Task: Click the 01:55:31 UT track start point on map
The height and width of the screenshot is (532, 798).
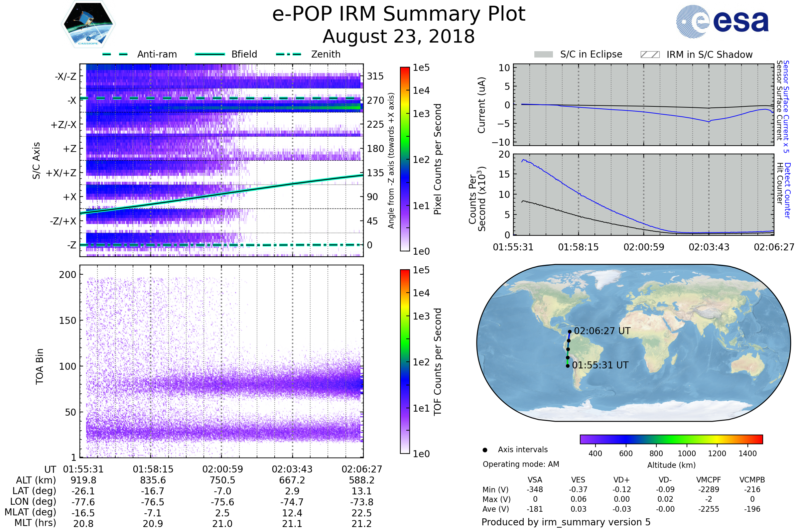Action: [568, 366]
